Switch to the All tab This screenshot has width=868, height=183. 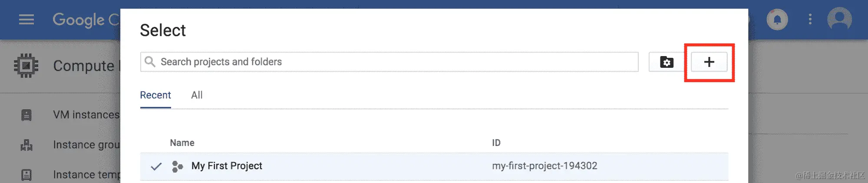197,95
